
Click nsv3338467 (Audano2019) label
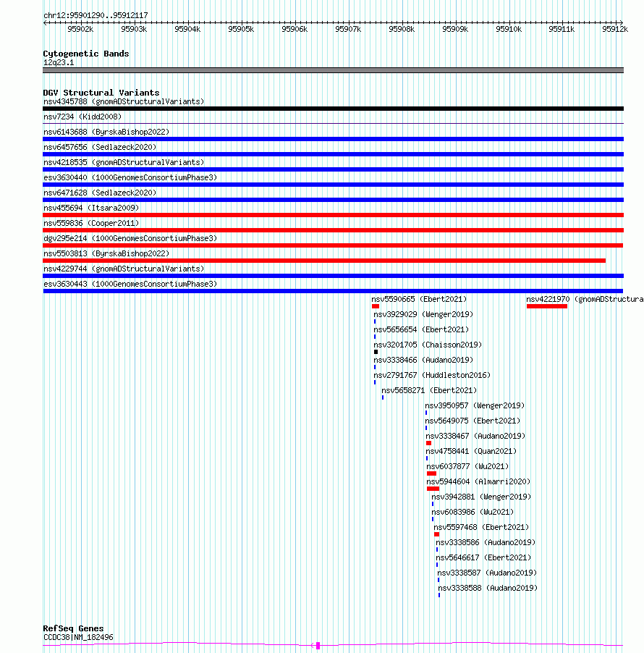click(x=475, y=436)
